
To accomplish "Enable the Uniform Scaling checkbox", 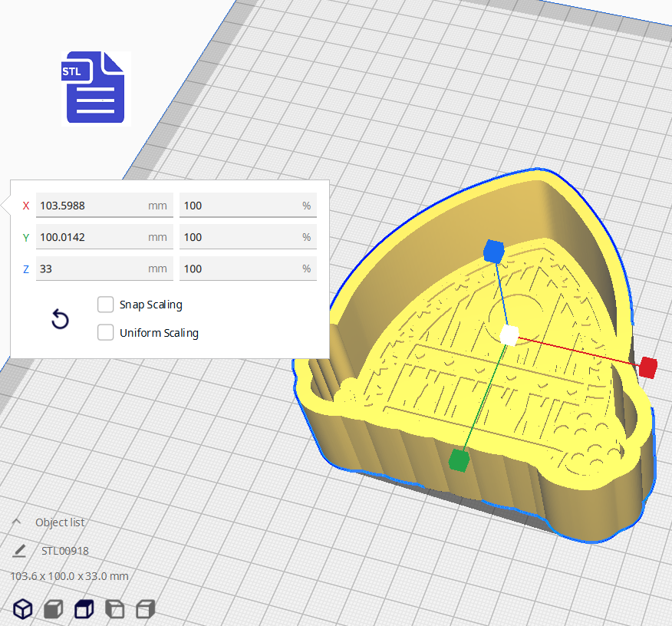I will [106, 333].
